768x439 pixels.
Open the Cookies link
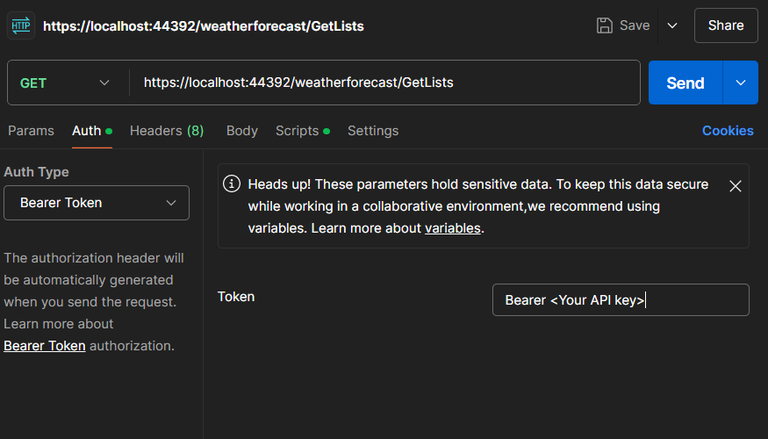pyautogui.click(x=727, y=131)
